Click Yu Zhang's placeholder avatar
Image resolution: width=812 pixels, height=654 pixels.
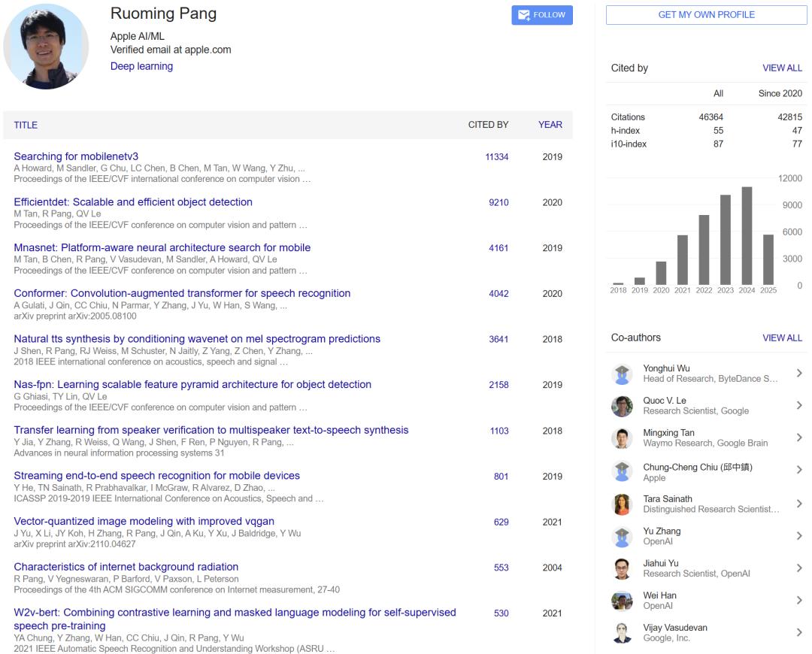coord(622,536)
